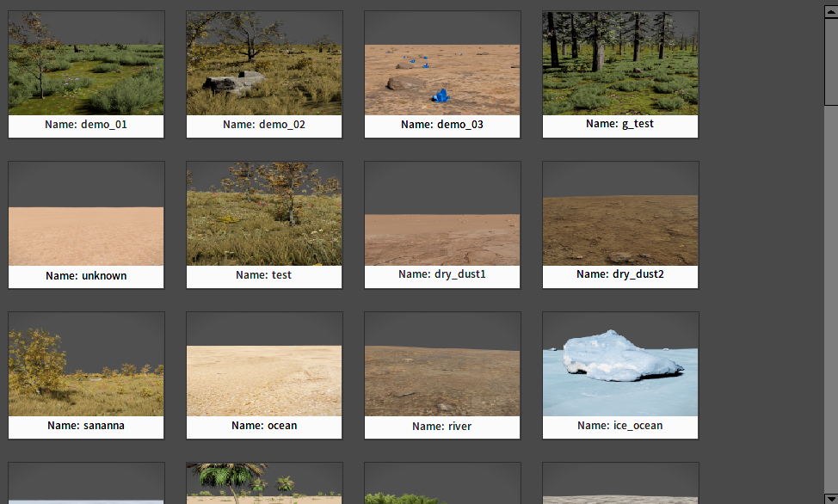Screen dimensions: 838x504
Task: Click the vertical scrollbar thumb
Action: [832, 61]
